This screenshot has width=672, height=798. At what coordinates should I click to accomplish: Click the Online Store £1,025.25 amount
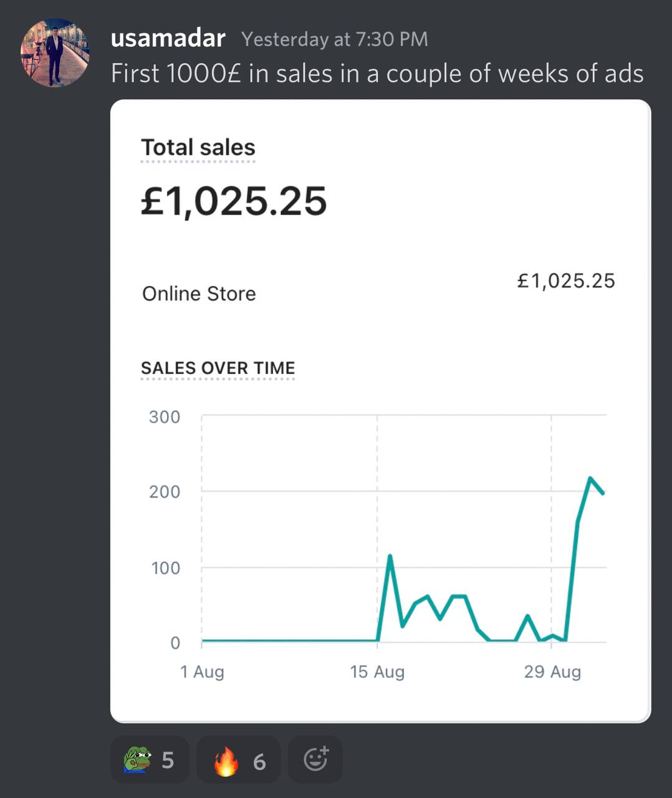click(566, 281)
